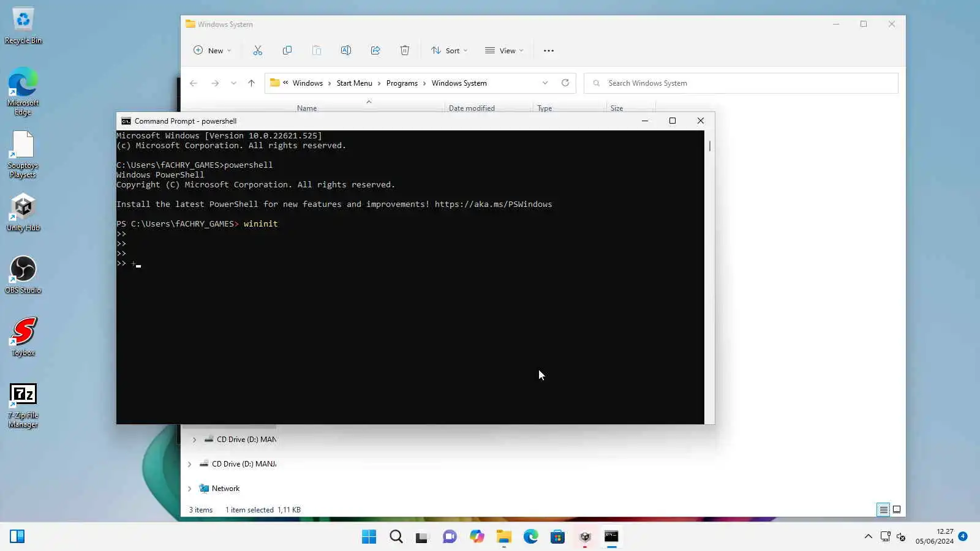Select the Programs breadcrumb segment

tap(402, 83)
